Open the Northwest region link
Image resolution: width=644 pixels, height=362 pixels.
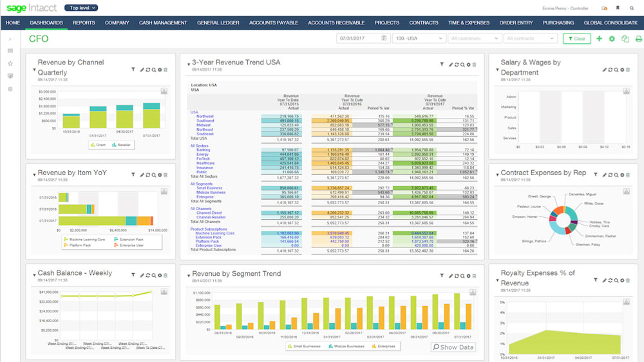(205, 117)
